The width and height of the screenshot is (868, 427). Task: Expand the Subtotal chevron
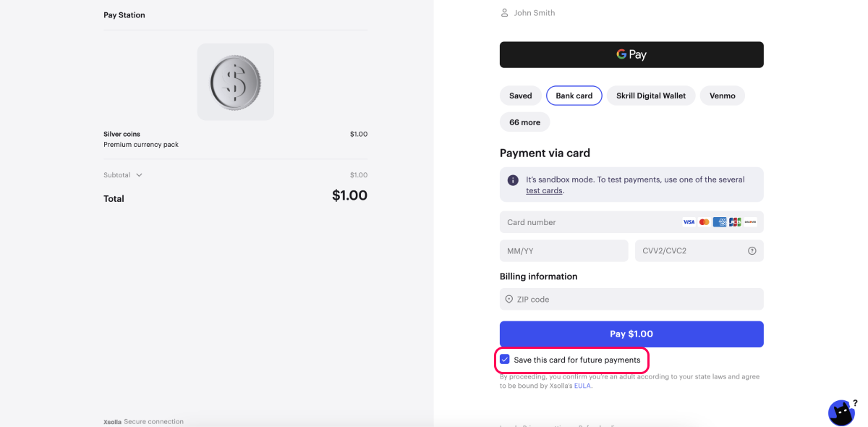(x=140, y=175)
